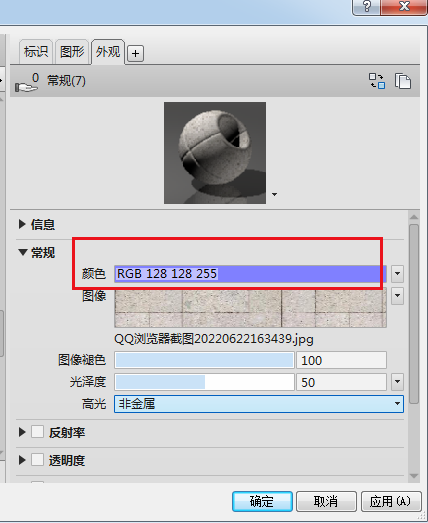Click the 光泽度 value field 50
The image size is (428, 523).
pos(342,382)
